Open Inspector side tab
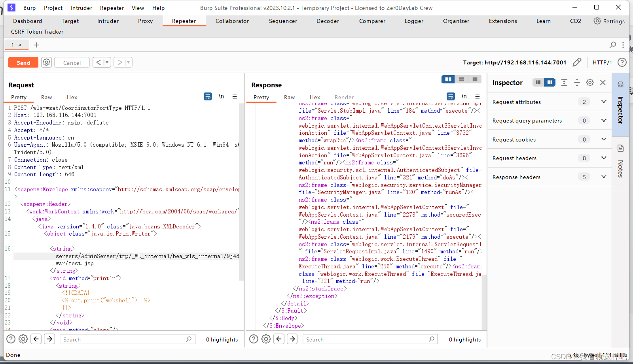Image resolution: width=633 pixels, height=364 pixels. click(x=620, y=105)
